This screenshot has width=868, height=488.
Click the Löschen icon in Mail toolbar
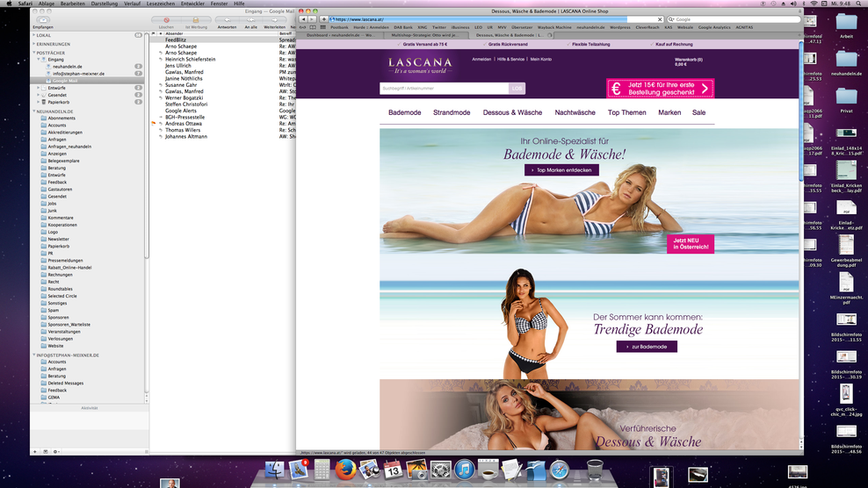pyautogui.click(x=166, y=20)
